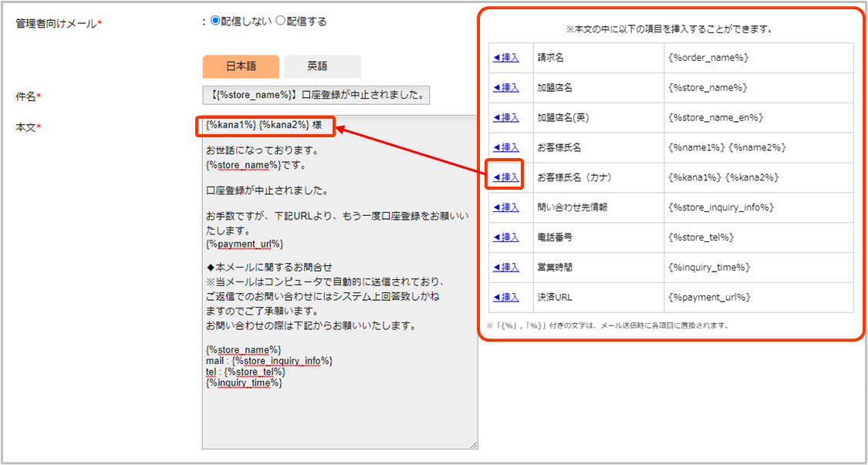Click the 挿入 link for 請求名
Viewport: 868px width, 465px height.
pos(506,58)
